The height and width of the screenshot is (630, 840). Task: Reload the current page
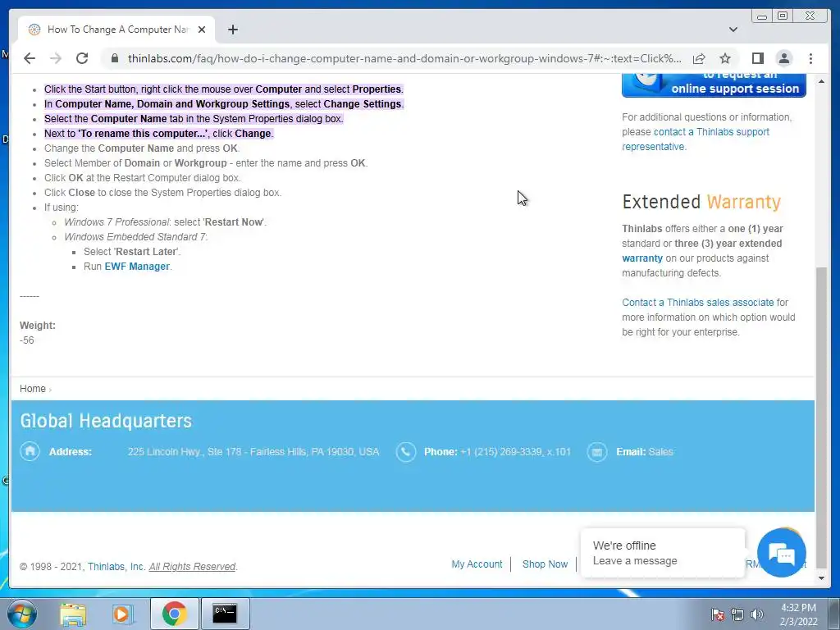click(x=82, y=58)
